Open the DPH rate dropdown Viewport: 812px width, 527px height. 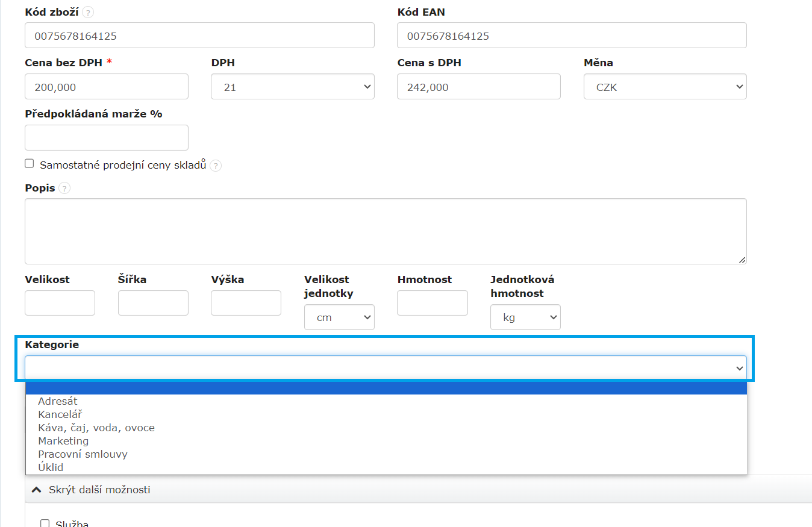292,87
